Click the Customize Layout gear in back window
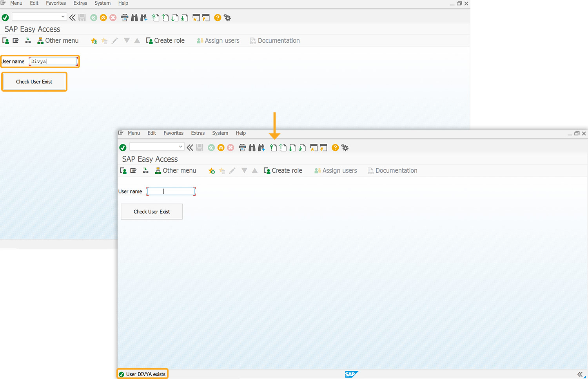Image resolution: width=588 pixels, height=379 pixels. (x=227, y=18)
